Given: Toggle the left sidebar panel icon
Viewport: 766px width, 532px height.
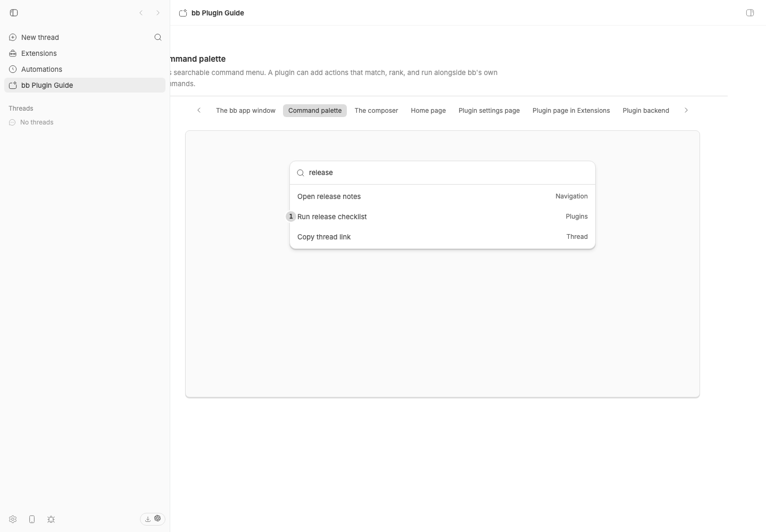Looking at the screenshot, I should (14, 13).
